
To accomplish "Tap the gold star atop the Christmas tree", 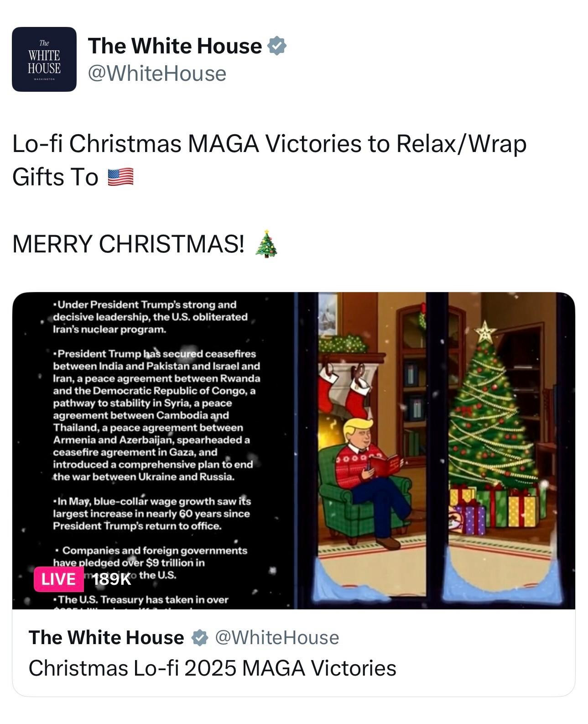I will coord(485,331).
